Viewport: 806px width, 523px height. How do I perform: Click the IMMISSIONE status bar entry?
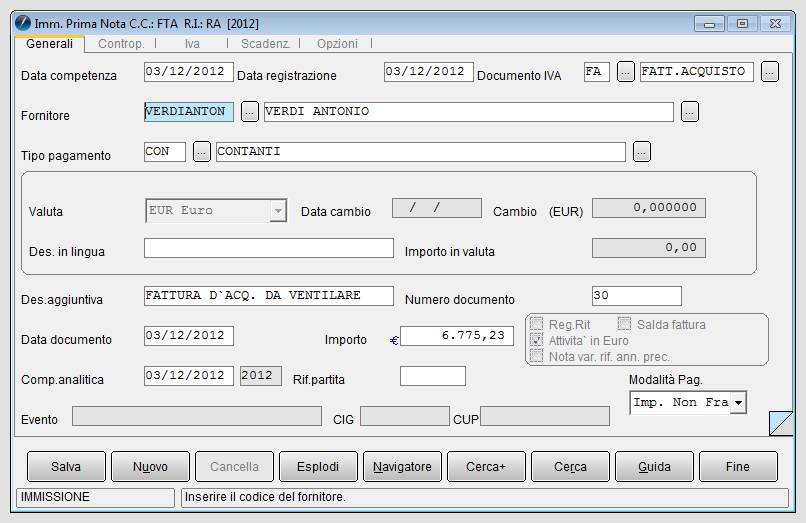coord(96,497)
